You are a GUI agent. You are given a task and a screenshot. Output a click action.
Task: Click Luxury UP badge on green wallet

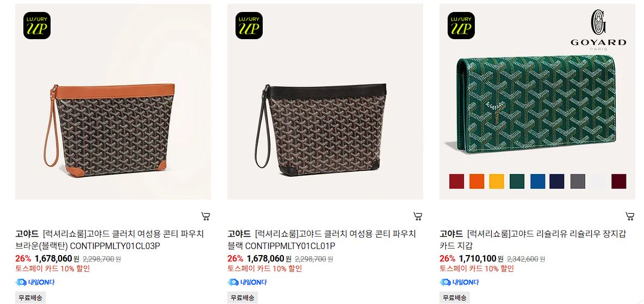click(x=461, y=26)
